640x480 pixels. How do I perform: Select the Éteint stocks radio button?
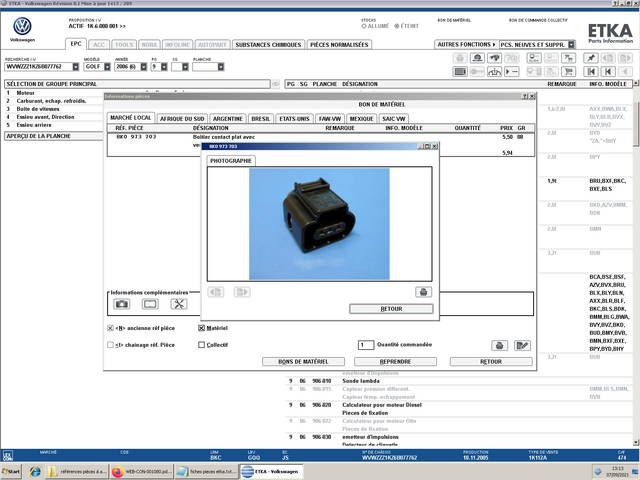[396, 26]
